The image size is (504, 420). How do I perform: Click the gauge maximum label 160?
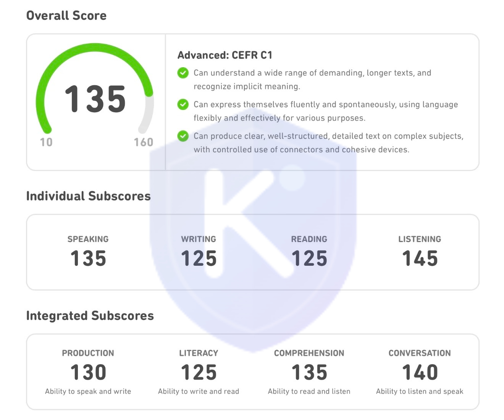[144, 142]
